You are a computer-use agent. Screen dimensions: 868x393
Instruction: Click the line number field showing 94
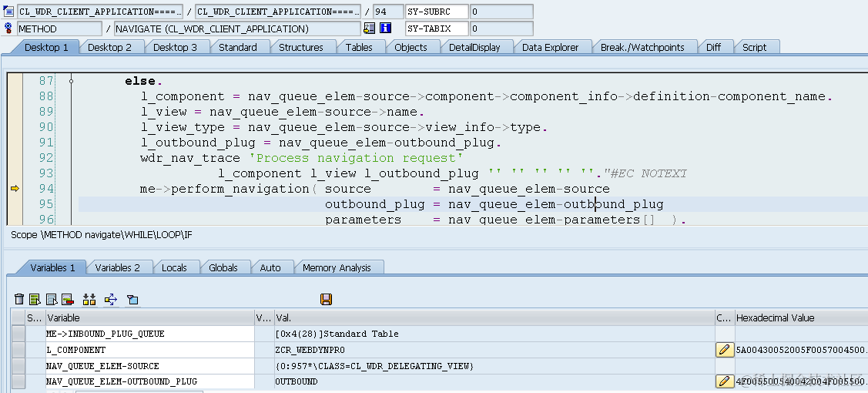[388, 11]
